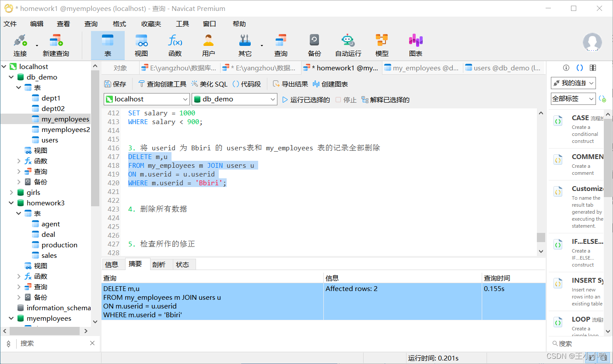Click the sidebar 搜索 search field
Screen dimensions: 613x364
coord(53,343)
